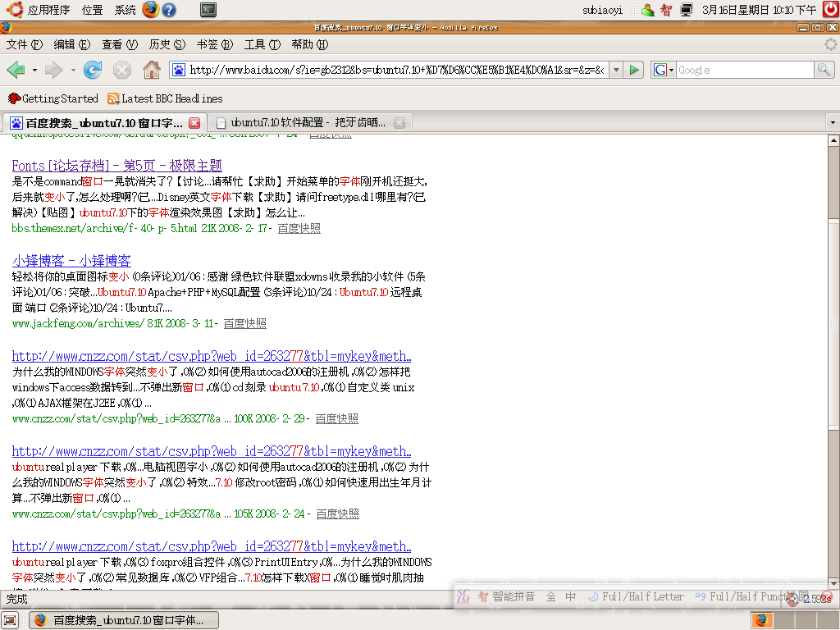The height and width of the screenshot is (630, 840).
Task: Open forward history dropdown arrow
Action: 73,71
